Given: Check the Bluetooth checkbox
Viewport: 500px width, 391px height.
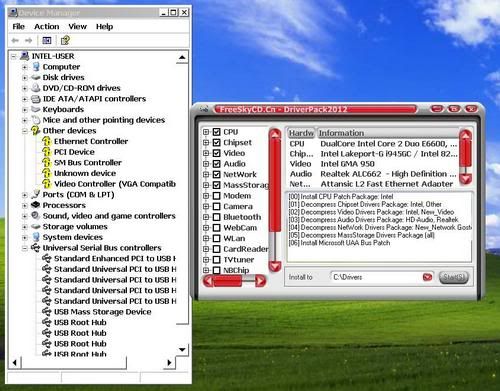Looking at the screenshot, I should coord(216,217).
